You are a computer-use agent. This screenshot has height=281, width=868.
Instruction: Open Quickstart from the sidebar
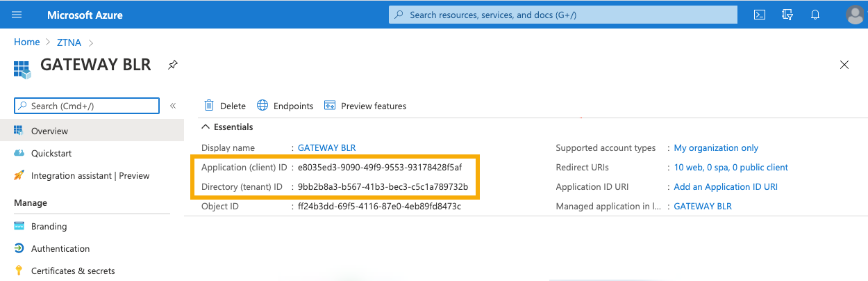pos(51,153)
